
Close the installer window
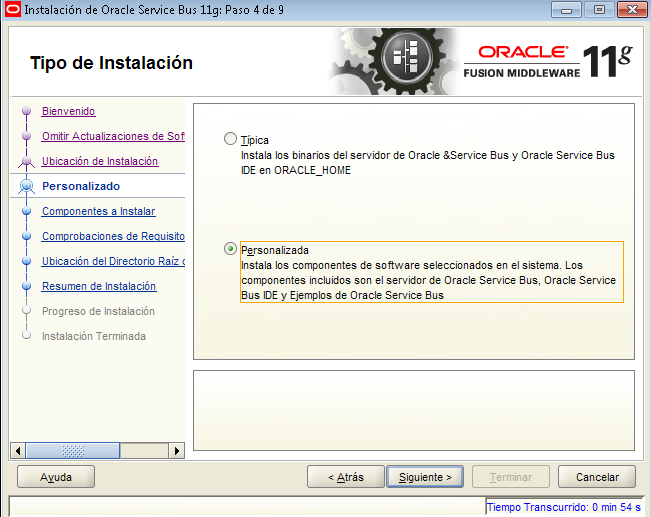[x=632, y=10]
